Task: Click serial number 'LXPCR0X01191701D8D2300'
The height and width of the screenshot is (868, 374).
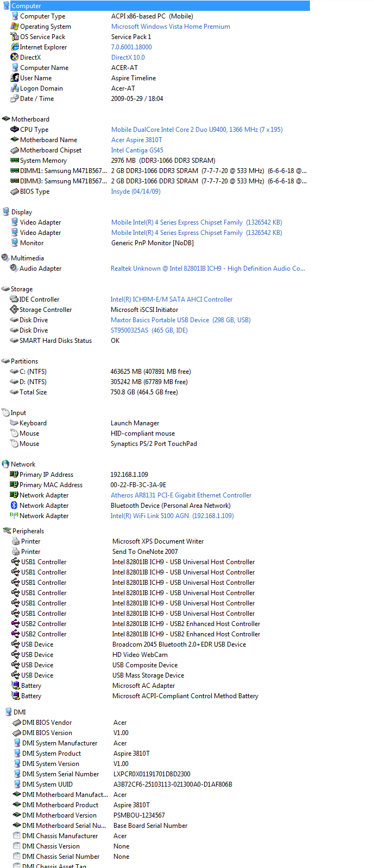Action: 152,774
